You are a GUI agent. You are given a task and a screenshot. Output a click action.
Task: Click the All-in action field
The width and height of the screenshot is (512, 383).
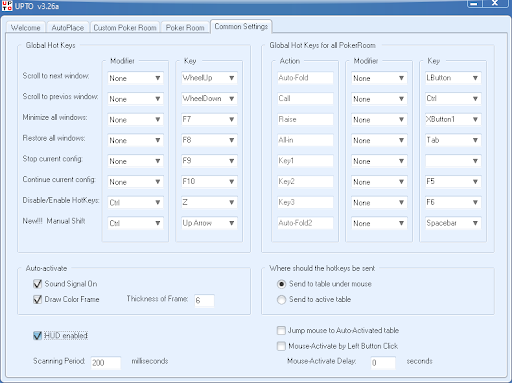[305, 140]
